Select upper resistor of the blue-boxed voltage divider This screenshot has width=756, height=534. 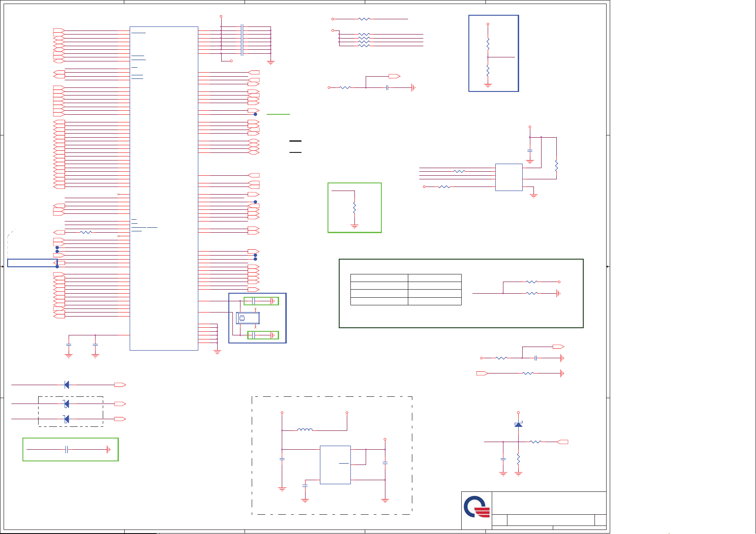(x=488, y=43)
